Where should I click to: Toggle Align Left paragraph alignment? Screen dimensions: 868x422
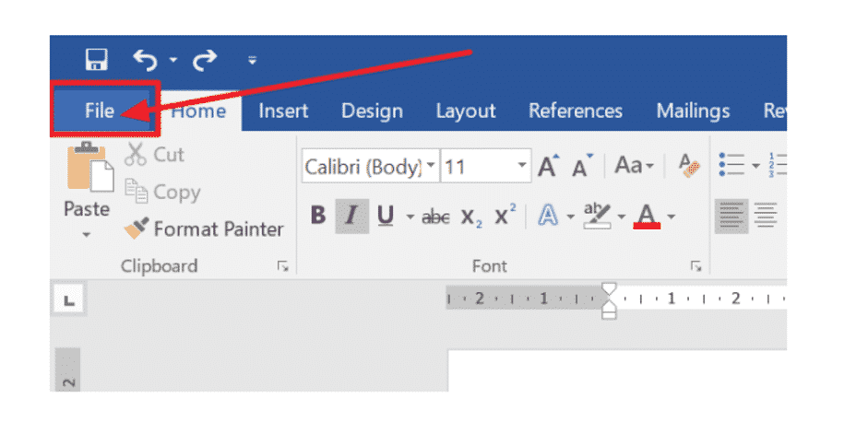tap(731, 217)
